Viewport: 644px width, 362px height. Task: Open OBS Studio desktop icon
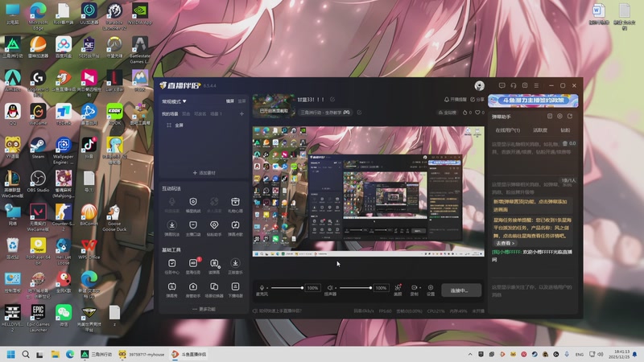coord(38,182)
